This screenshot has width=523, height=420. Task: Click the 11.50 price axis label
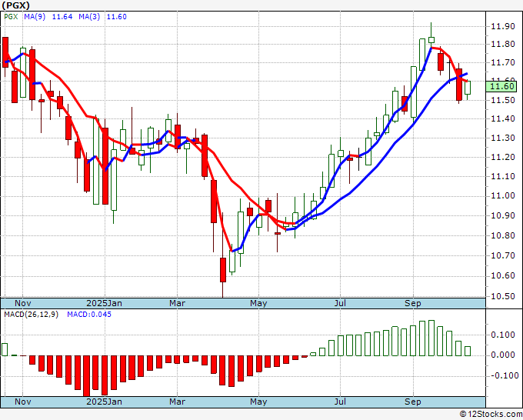coord(503,100)
